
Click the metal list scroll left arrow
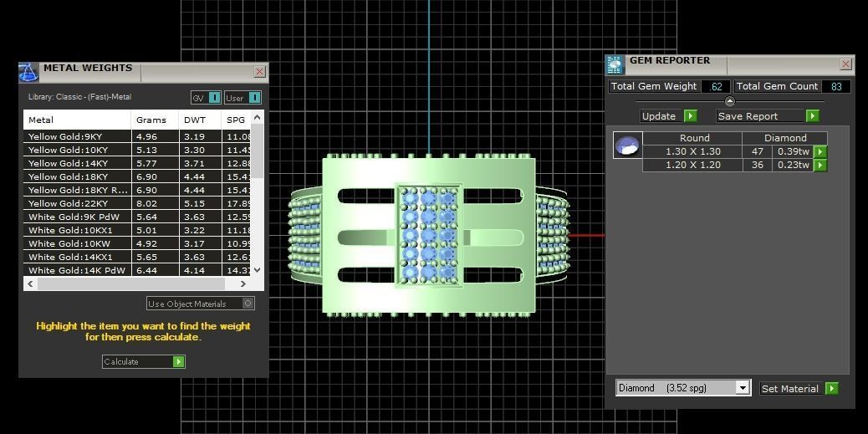(x=30, y=283)
